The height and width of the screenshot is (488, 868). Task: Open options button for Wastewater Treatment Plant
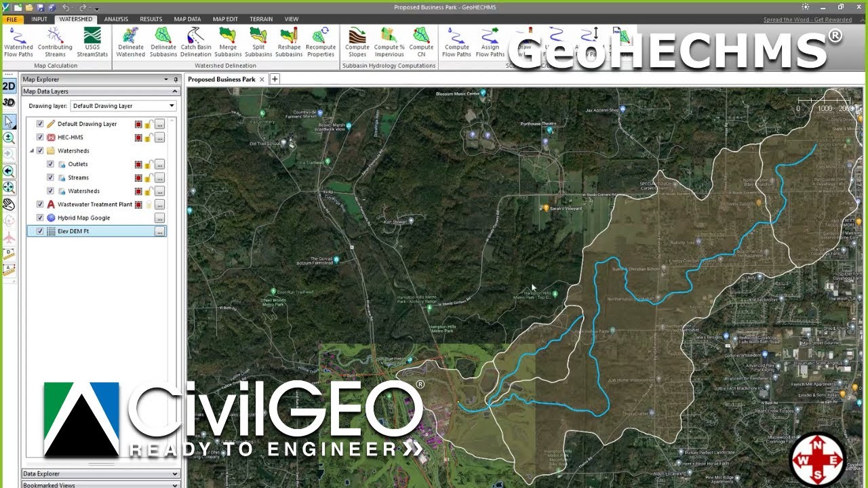tap(159, 205)
